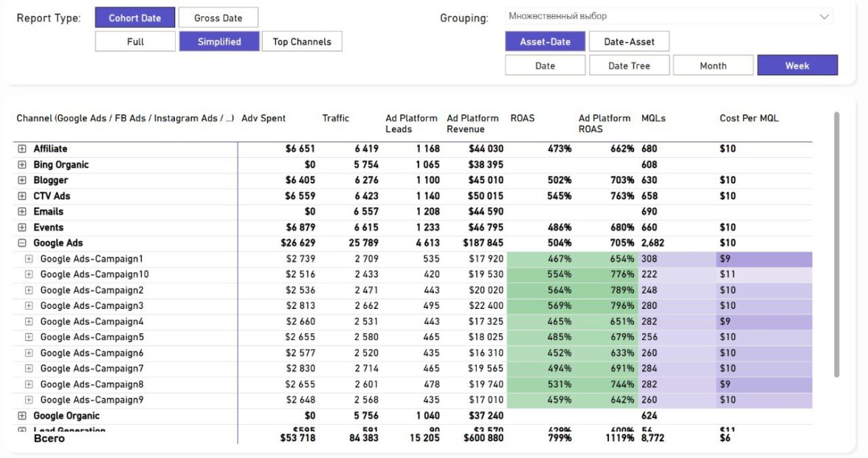
Task: Click the plus icon beside Blogger
Action: 22,180
